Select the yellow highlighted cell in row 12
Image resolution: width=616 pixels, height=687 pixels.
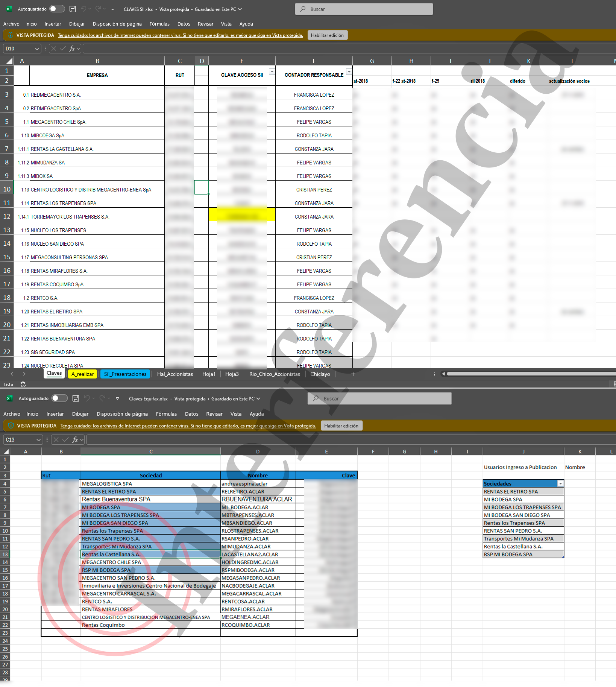(242, 214)
